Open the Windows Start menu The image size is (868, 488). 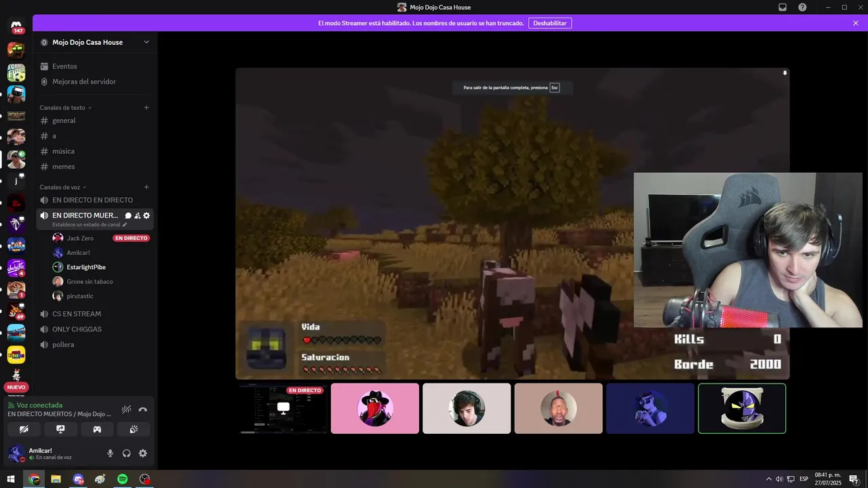coord(11,479)
